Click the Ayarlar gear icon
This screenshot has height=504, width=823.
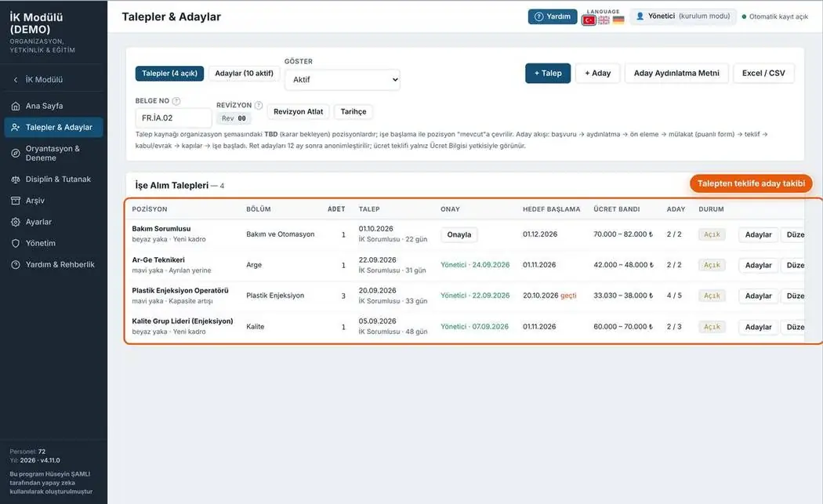pyautogui.click(x=16, y=222)
